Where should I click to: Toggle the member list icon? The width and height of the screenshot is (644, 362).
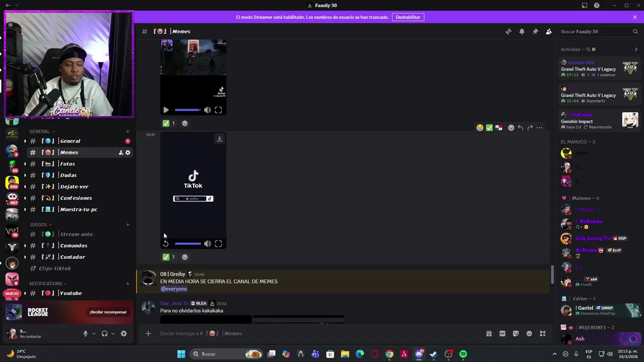coord(549,31)
